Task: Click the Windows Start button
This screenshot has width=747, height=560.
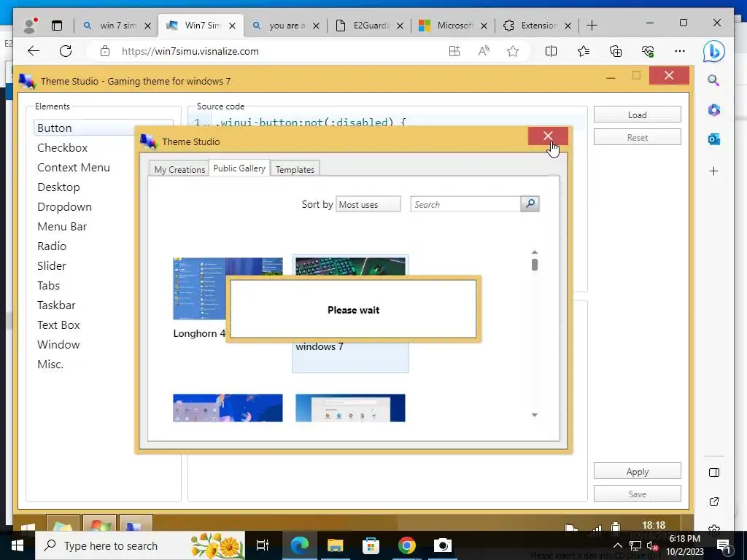Action: (18, 545)
